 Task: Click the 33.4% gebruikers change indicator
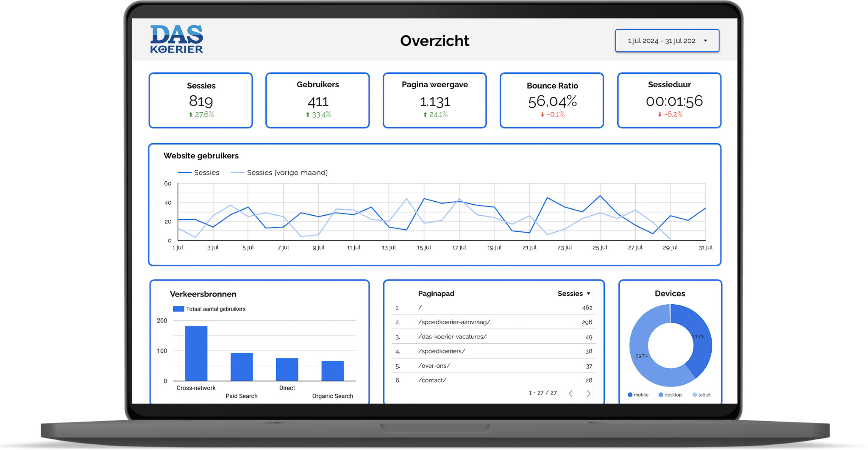[x=318, y=114]
